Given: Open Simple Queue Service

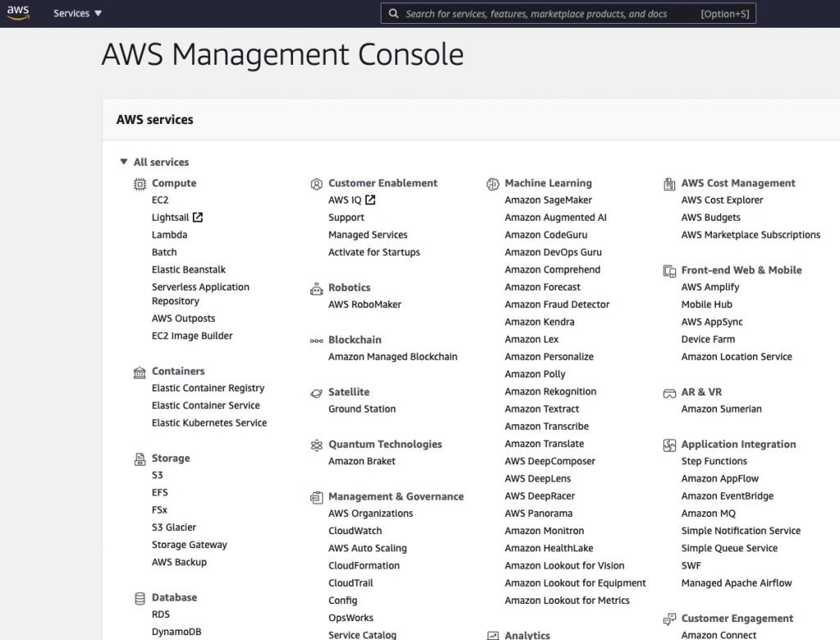Looking at the screenshot, I should tap(729, 548).
